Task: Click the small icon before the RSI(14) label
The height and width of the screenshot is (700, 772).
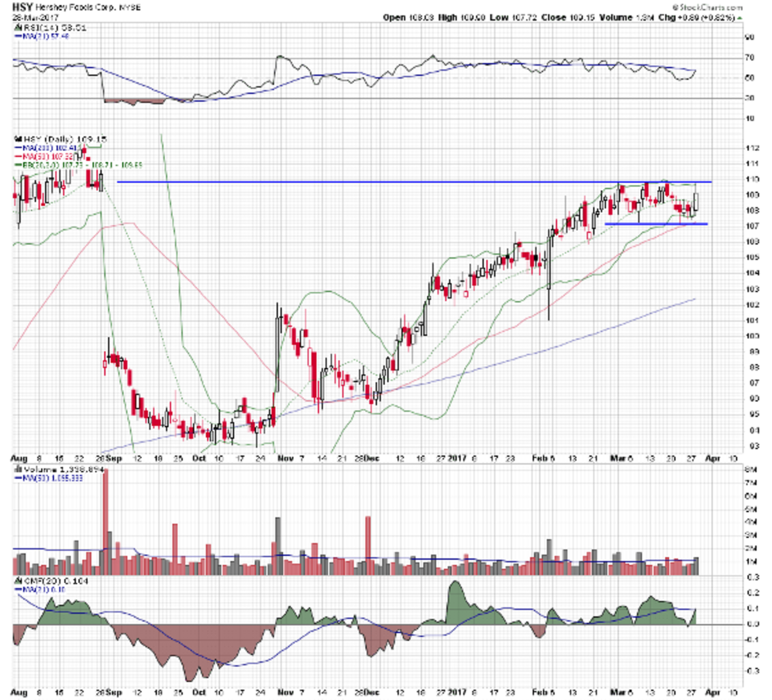Action: point(17,28)
